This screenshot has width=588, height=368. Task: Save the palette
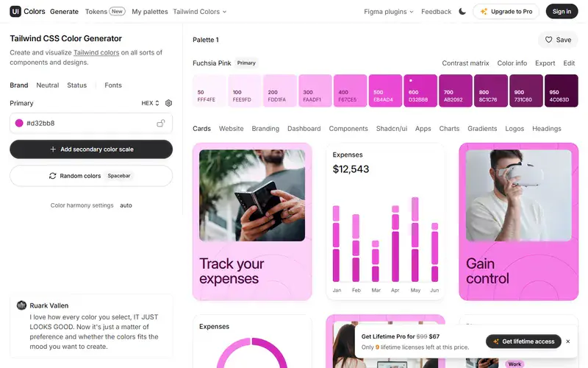[558, 40]
